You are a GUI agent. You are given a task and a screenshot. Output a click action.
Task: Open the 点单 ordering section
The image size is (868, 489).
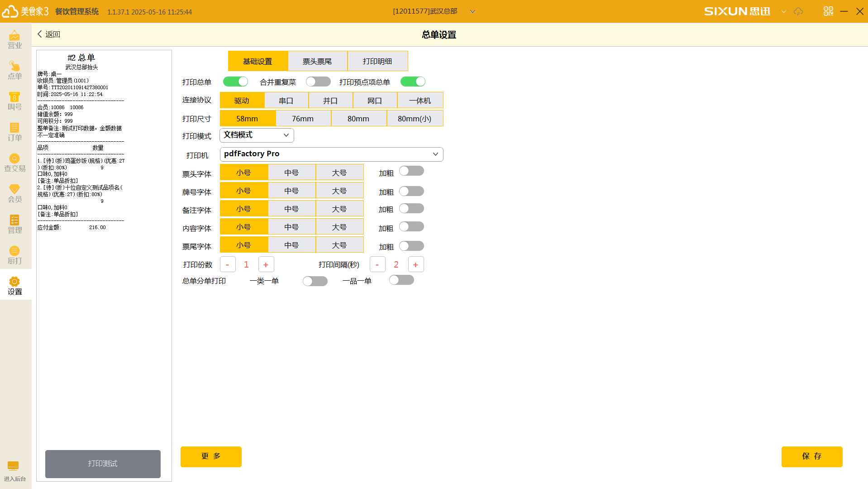[15, 70]
